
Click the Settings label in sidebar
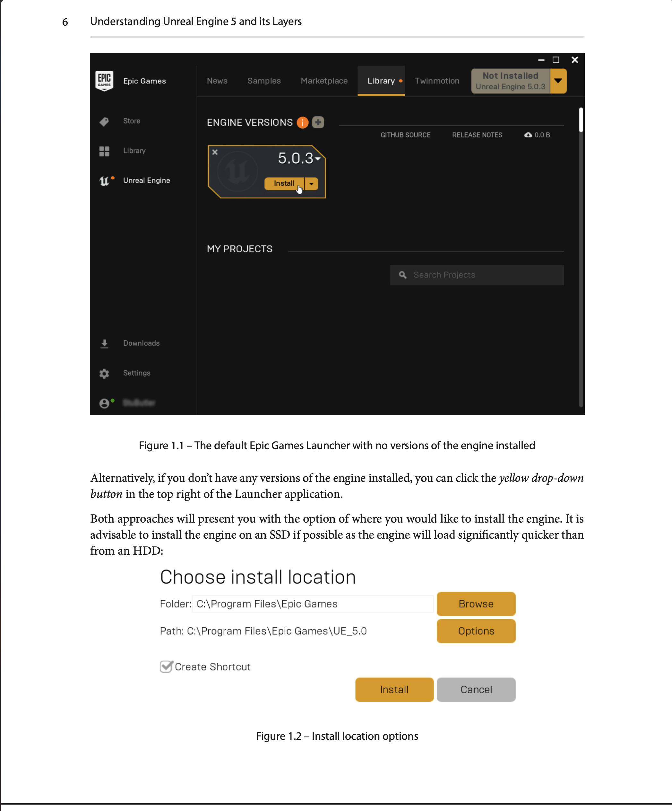pyautogui.click(x=137, y=373)
